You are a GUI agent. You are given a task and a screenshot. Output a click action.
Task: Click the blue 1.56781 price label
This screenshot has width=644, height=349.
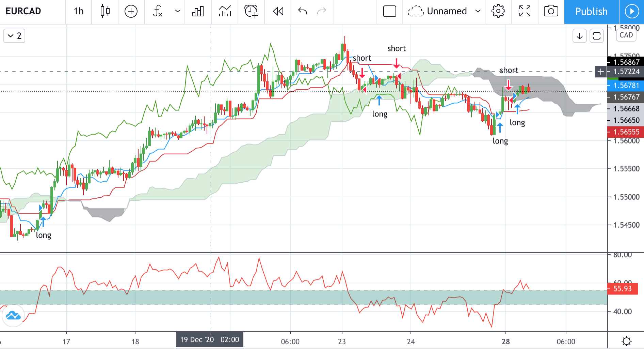[x=626, y=86]
